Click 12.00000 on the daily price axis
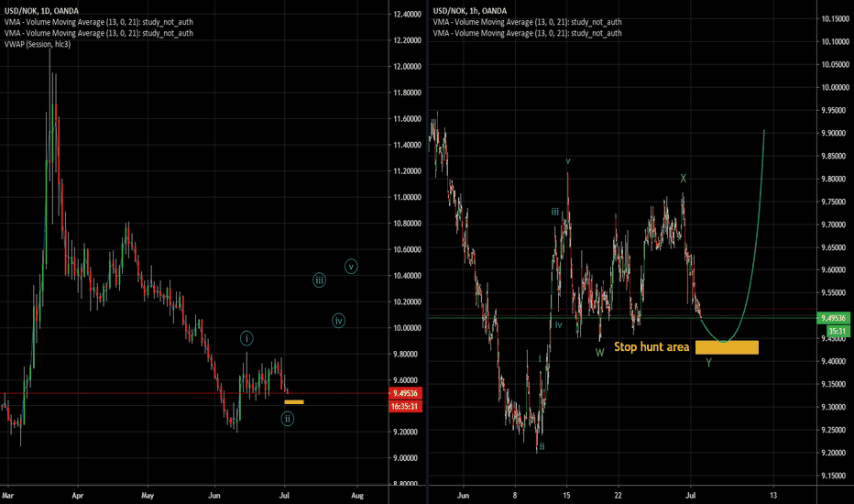 [408, 67]
